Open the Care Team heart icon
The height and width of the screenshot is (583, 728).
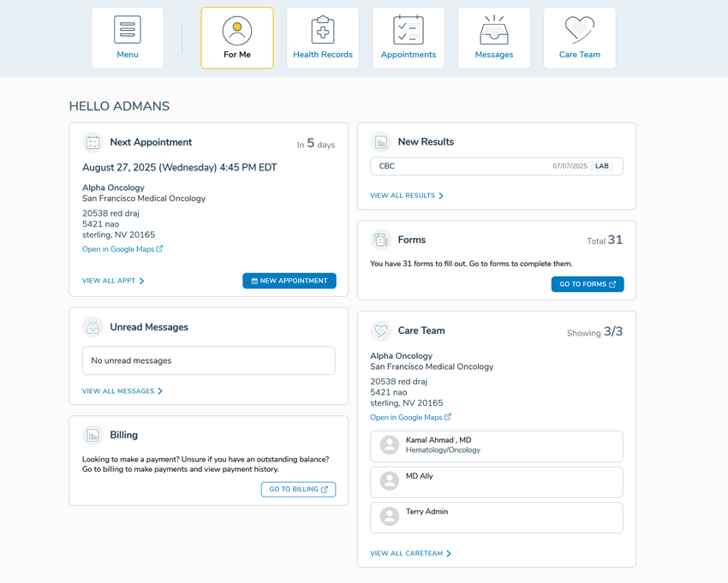(x=580, y=31)
